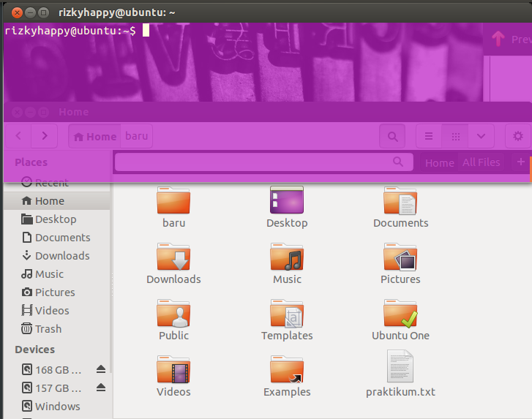This screenshot has width=532, height=419.
Task: Go to Pictures in Places sidebar
Action: tap(56, 292)
